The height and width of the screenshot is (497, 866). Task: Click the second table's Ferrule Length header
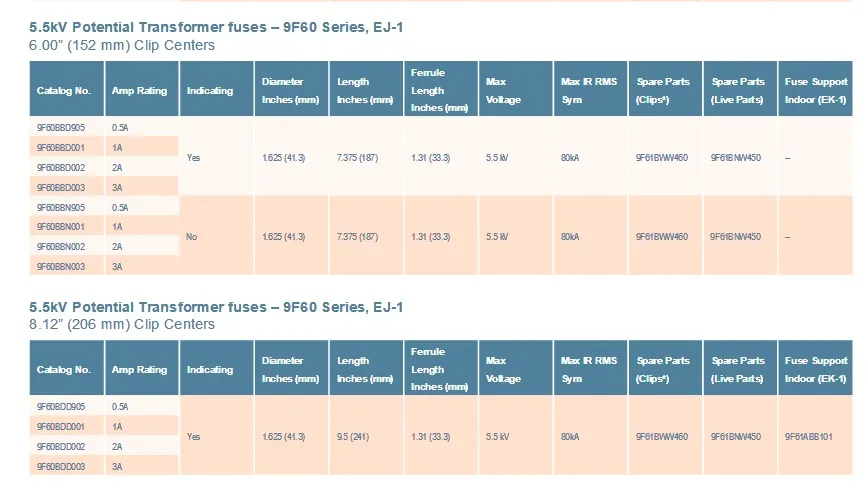click(441, 368)
